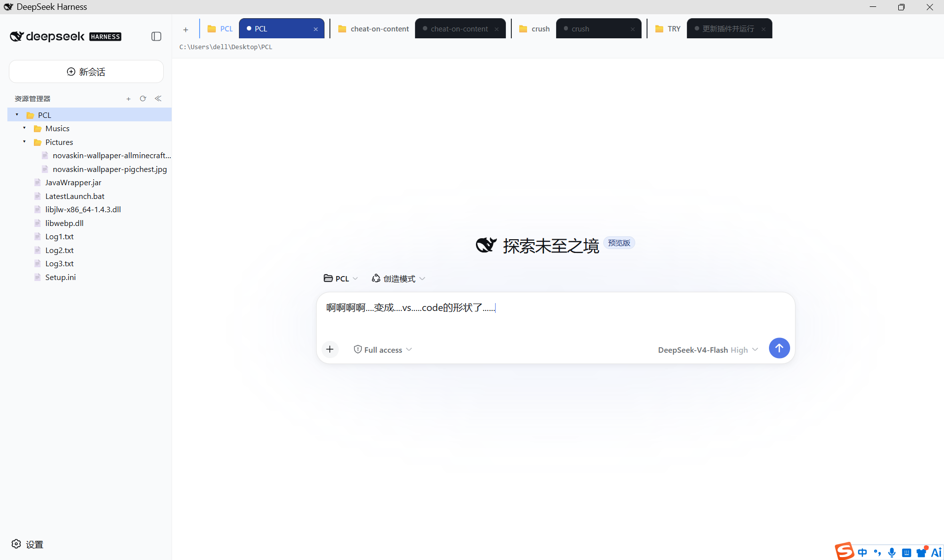The width and height of the screenshot is (944, 560).
Task: Send message with blue arrow button
Action: 779,348
